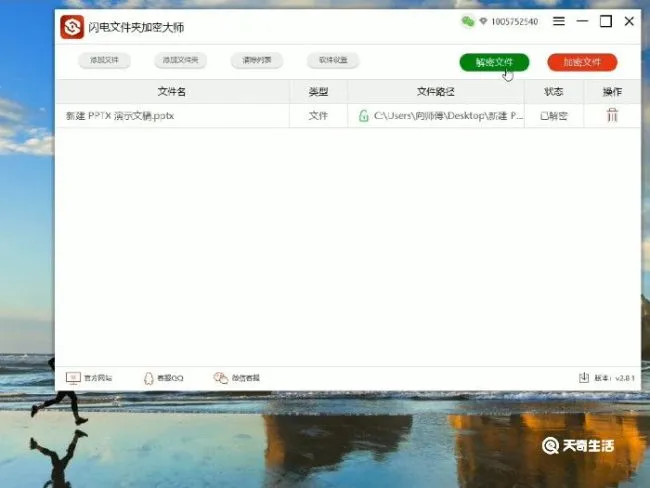650x488 pixels.
Task: Click the red app logo icon
Action: [72, 27]
